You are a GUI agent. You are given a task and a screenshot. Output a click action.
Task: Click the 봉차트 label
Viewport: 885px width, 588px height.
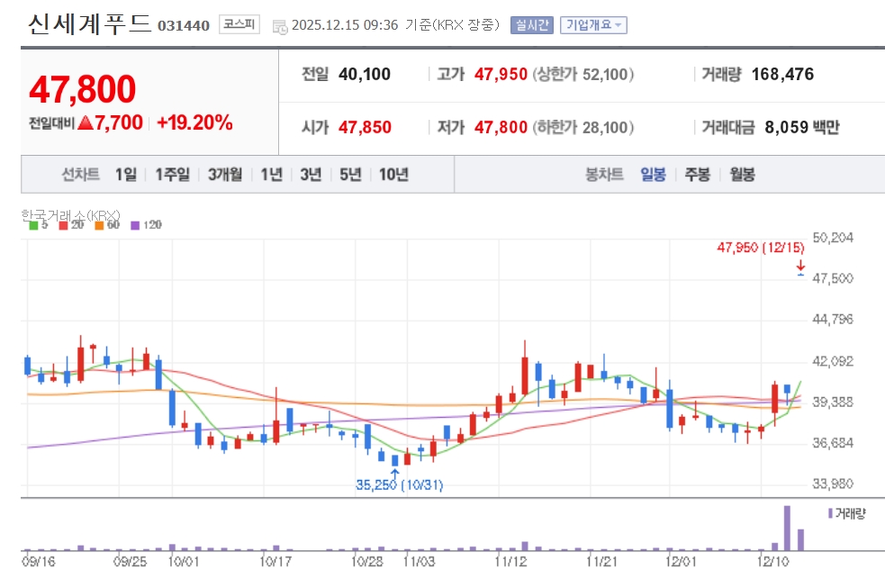[x=604, y=175]
